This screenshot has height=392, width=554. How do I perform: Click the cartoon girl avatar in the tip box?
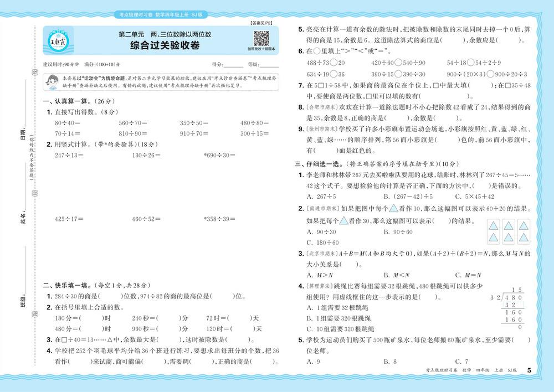[52, 82]
